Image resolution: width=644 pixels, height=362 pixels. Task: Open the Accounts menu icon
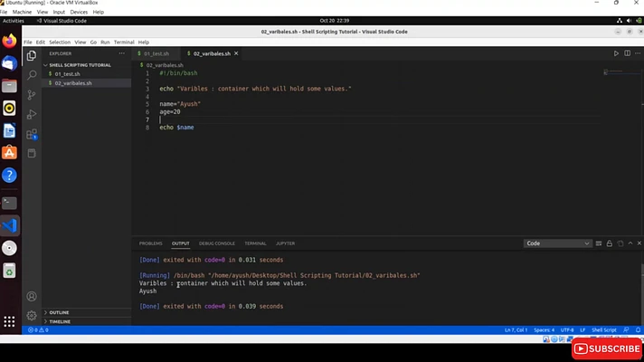pos(32,296)
